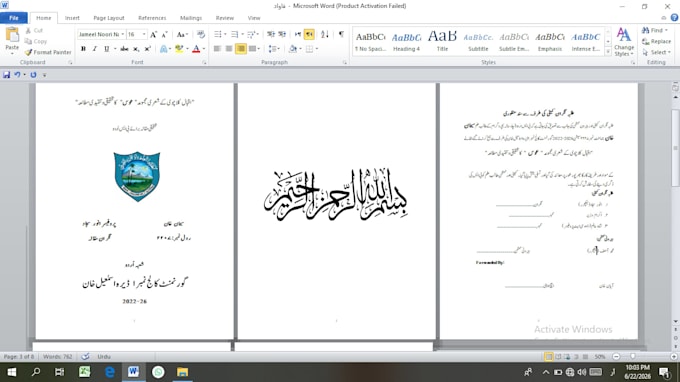Click the Undo arrow icon

(x=17, y=75)
